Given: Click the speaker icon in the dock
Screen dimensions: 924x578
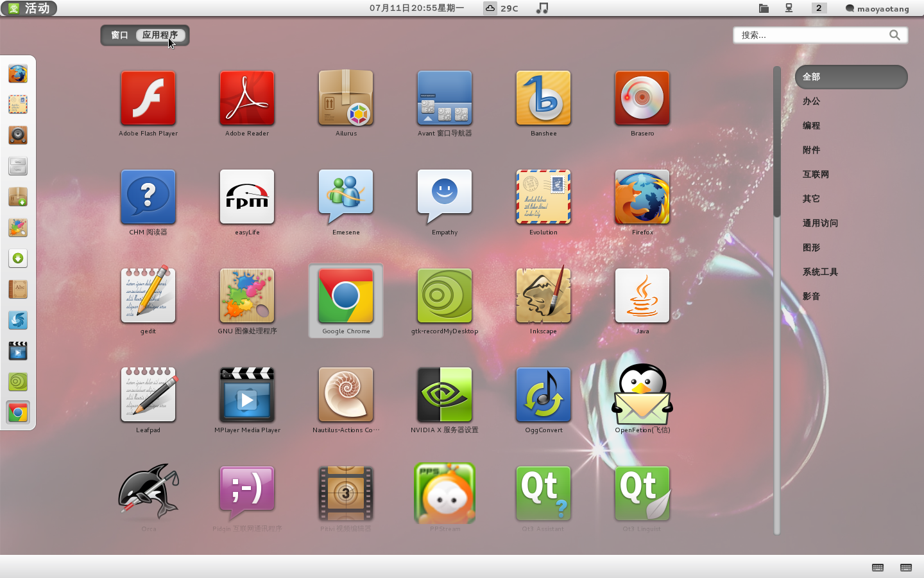Looking at the screenshot, I should click(18, 136).
